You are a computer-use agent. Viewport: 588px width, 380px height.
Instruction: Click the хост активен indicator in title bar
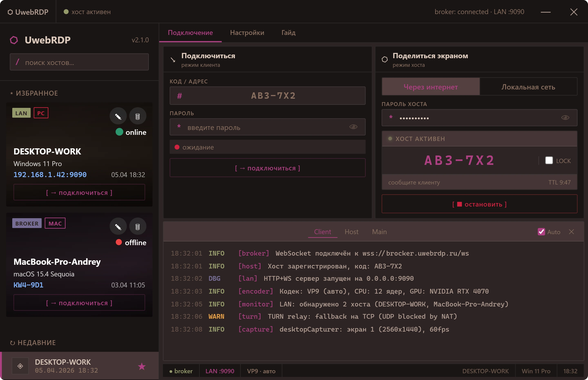tap(87, 12)
